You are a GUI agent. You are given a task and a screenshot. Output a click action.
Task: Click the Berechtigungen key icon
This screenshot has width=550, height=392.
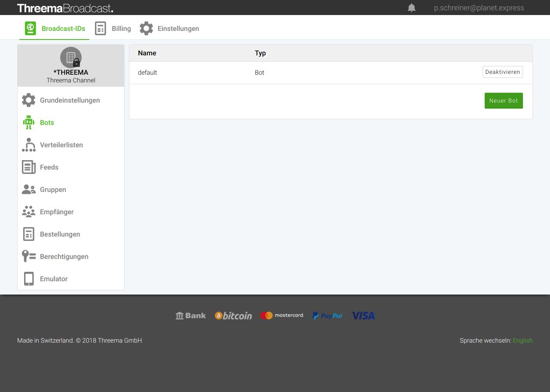pos(29,256)
